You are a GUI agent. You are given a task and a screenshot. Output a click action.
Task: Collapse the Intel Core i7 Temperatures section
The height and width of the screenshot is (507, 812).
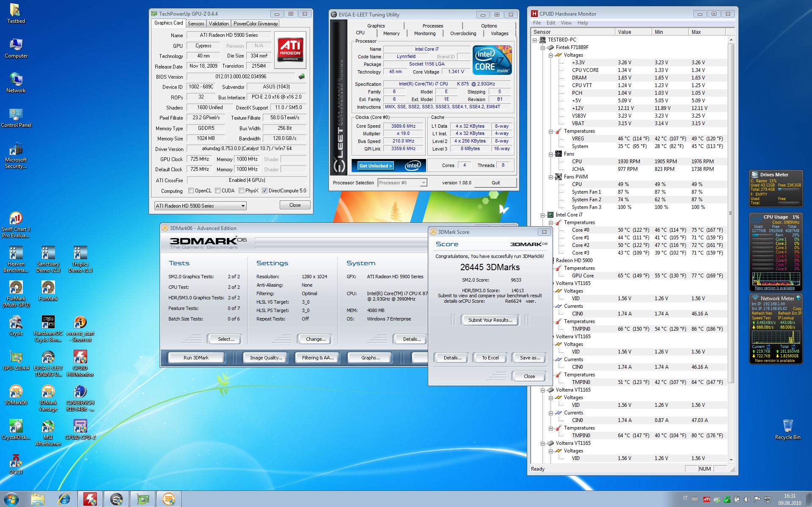pos(551,222)
